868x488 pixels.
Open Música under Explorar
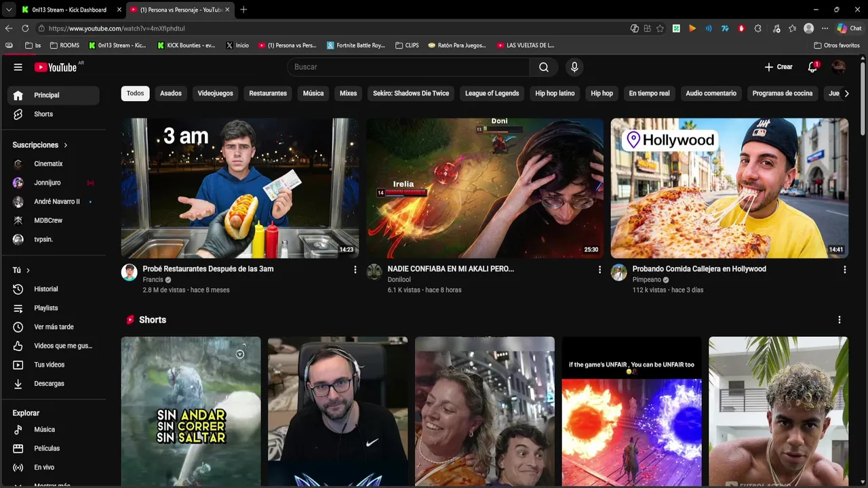click(54, 430)
